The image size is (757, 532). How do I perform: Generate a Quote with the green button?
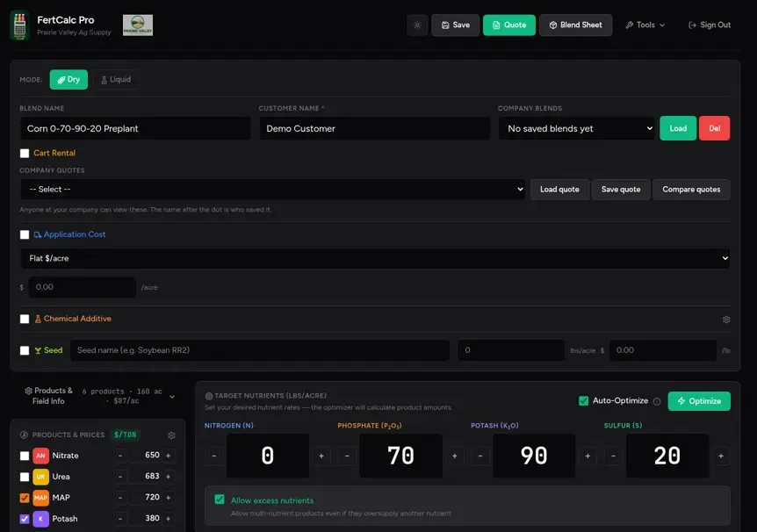(509, 25)
